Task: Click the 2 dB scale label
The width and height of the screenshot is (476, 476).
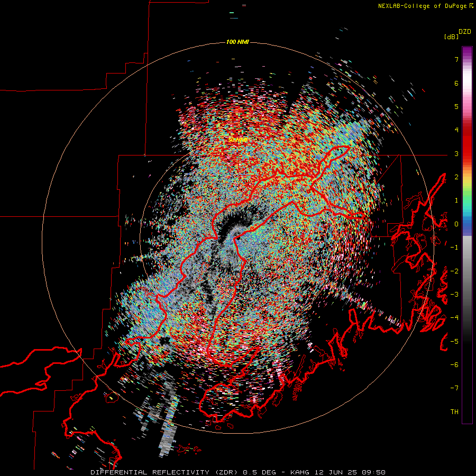Action: (456, 177)
